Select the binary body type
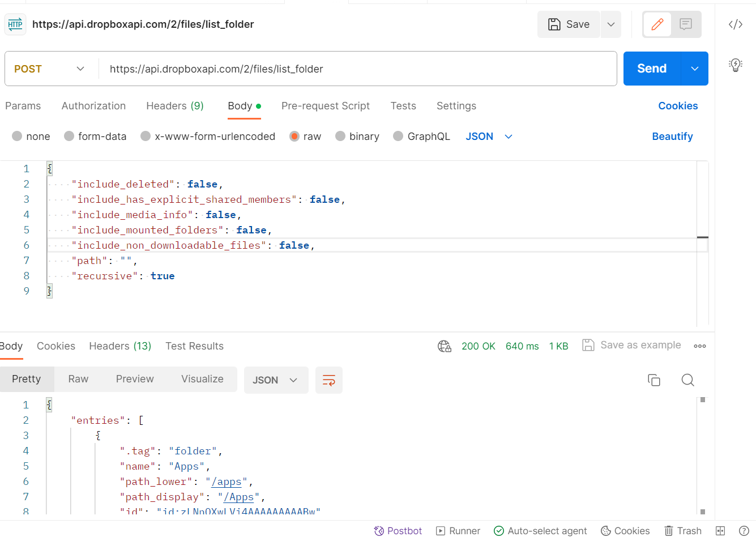 357,137
